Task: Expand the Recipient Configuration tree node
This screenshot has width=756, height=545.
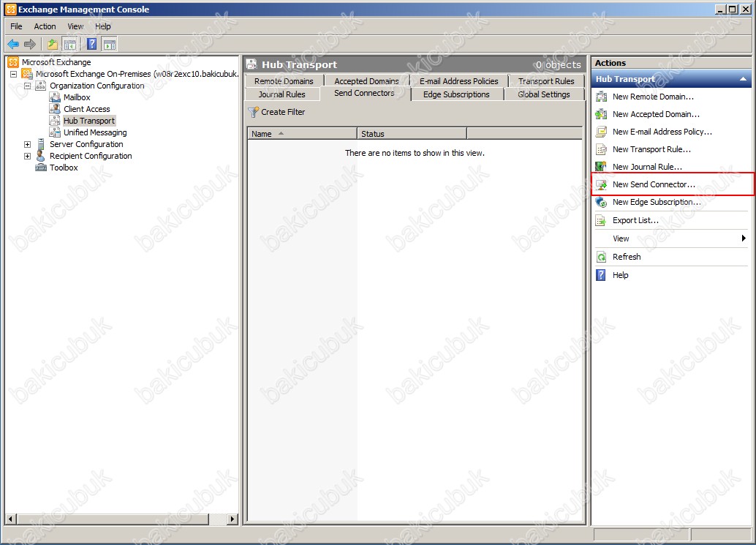Action: pyautogui.click(x=28, y=157)
